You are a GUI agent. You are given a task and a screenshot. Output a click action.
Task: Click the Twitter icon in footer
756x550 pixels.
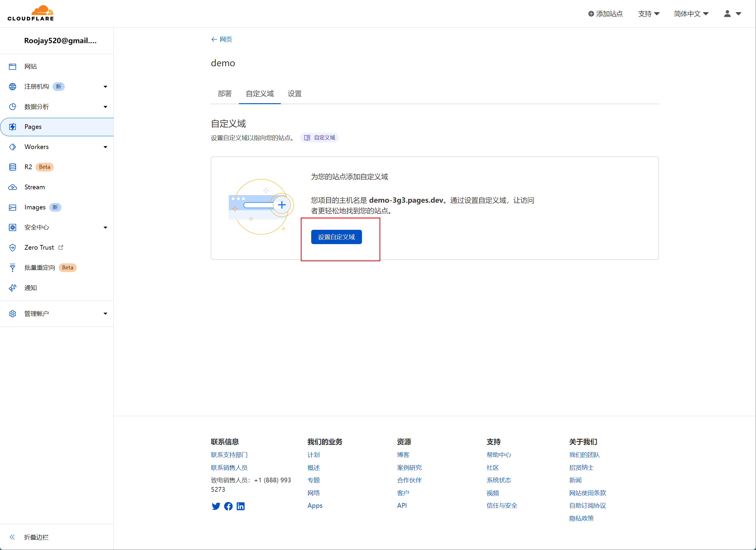tap(216, 506)
